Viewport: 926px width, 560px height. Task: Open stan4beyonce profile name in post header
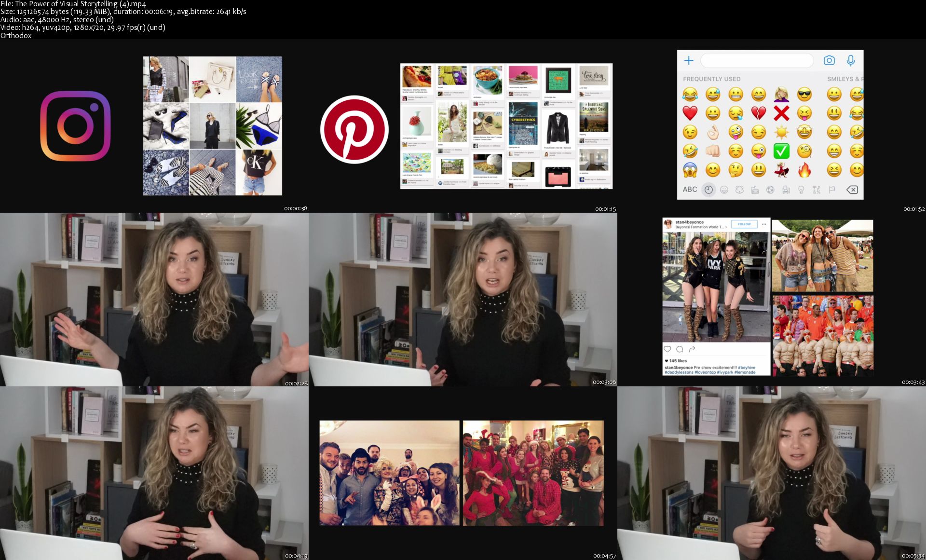[x=689, y=222]
